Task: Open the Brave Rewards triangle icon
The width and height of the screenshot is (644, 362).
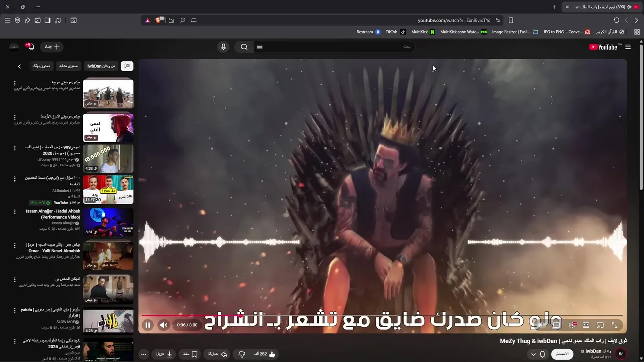Action: pos(147,20)
